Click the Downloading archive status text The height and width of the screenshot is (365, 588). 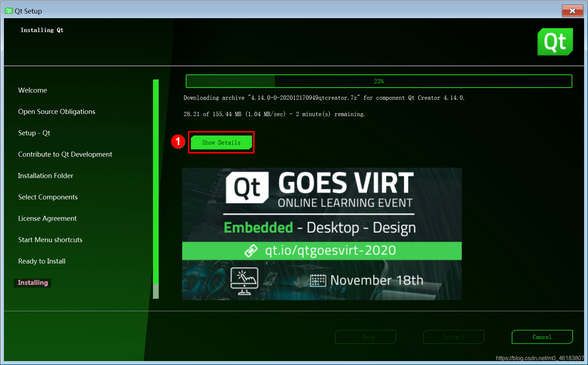click(324, 98)
